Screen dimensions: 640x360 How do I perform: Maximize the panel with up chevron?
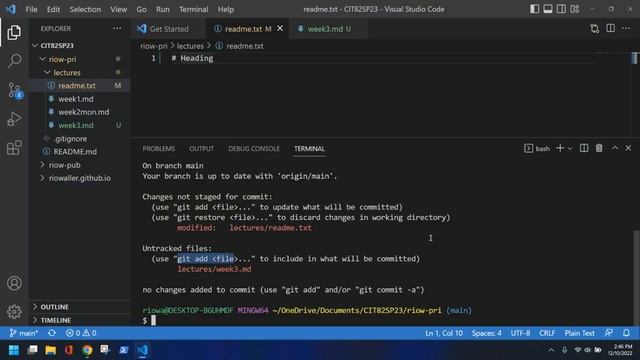(615, 148)
